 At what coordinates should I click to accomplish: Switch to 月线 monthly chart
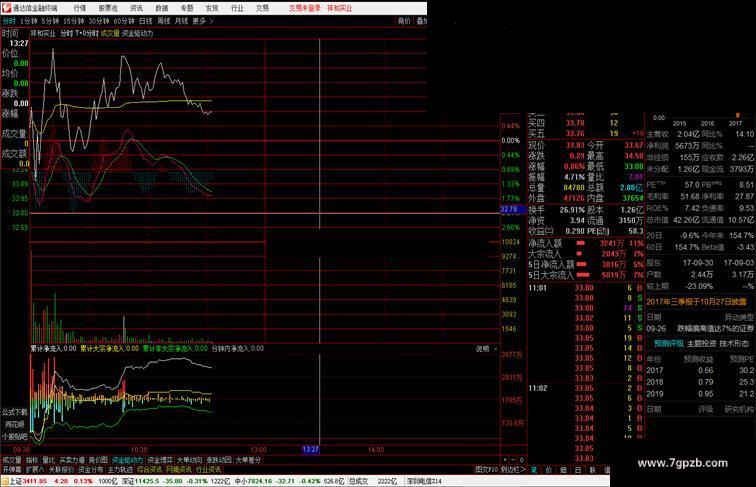coord(181,21)
